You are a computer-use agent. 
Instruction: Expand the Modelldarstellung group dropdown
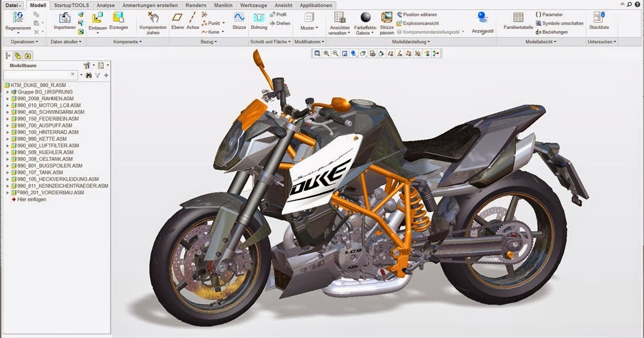coord(411,42)
